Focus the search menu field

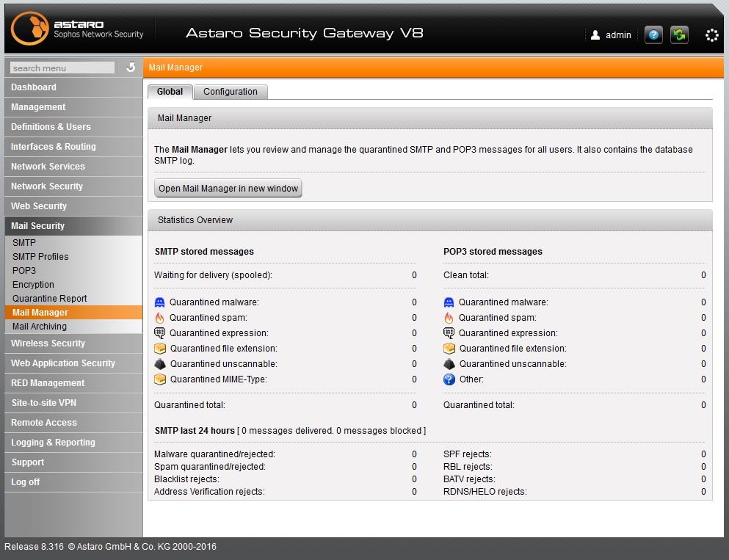point(62,68)
